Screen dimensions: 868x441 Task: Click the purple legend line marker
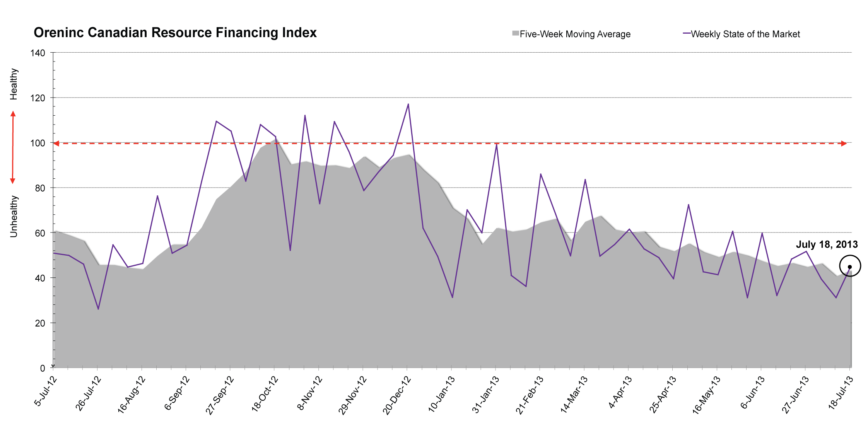click(687, 33)
